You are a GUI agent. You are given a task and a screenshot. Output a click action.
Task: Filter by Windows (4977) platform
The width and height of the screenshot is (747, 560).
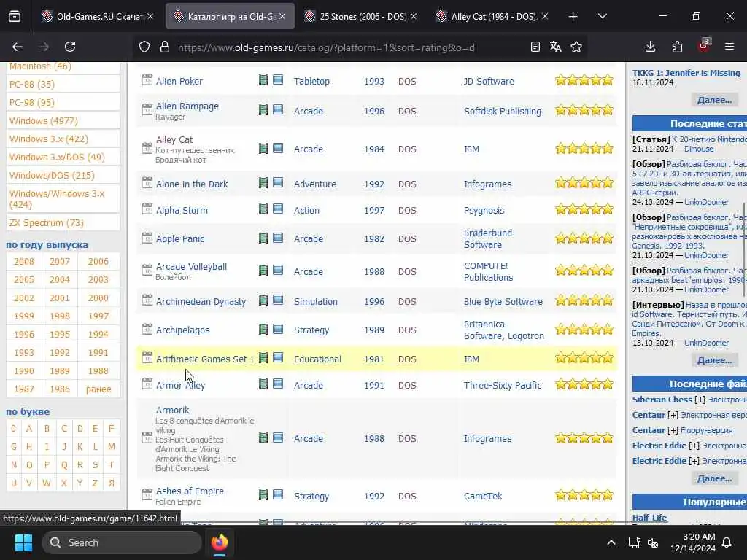43,120
